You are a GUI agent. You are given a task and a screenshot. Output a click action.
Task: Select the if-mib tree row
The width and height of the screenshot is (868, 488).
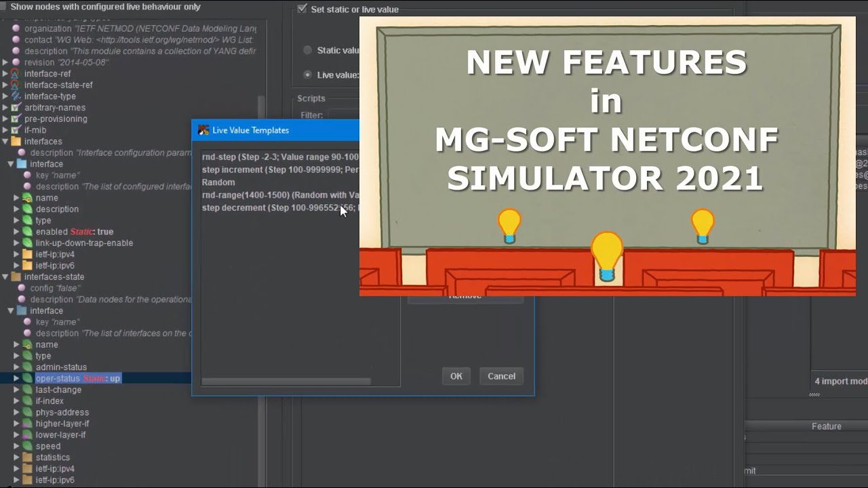point(35,130)
